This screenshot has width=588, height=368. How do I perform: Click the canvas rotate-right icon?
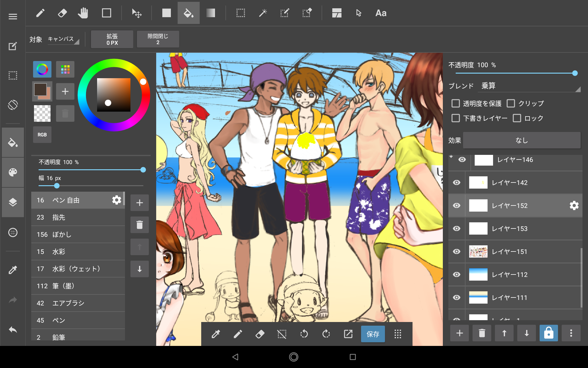pos(326,334)
